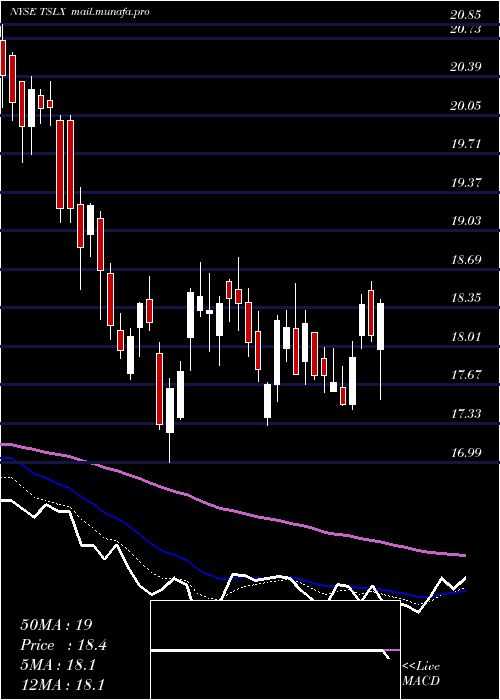Click the 19.03 price label
The image size is (500, 700).
pyautogui.click(x=466, y=221)
